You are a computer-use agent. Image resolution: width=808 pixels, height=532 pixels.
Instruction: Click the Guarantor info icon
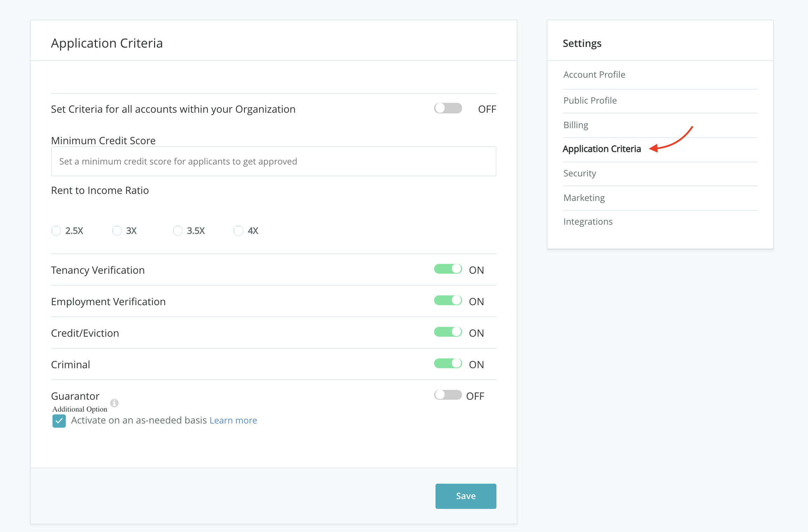(114, 403)
